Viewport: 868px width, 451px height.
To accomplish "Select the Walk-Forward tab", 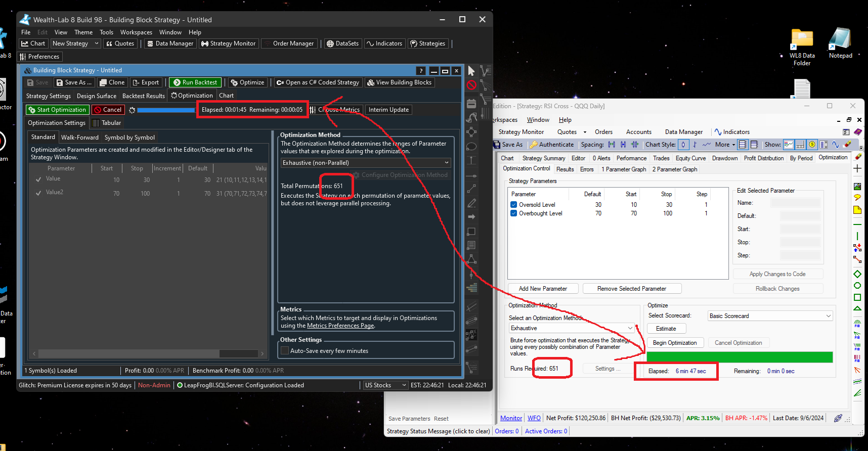I will (80, 138).
